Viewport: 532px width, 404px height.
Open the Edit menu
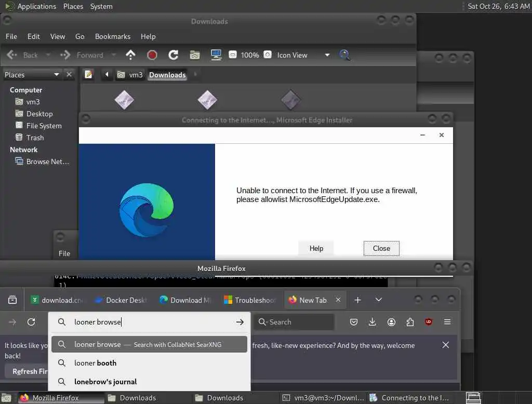[x=34, y=36]
